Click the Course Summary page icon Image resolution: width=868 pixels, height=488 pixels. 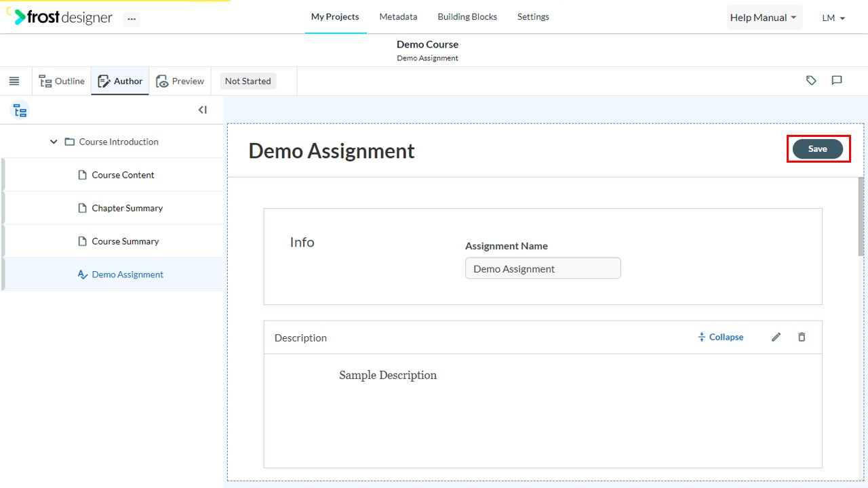pos(83,241)
